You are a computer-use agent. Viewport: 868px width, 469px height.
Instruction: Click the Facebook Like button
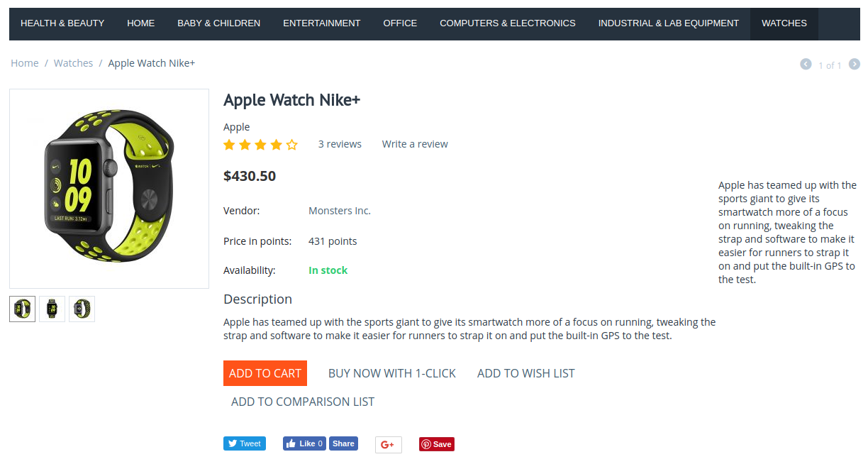(304, 443)
